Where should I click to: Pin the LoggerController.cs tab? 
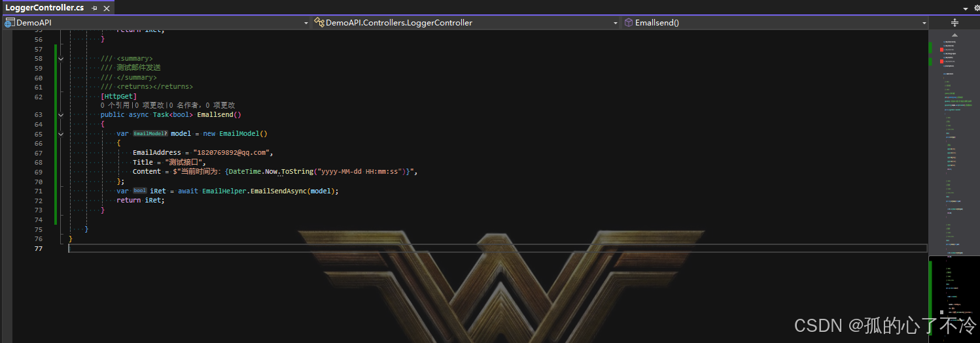(x=95, y=8)
